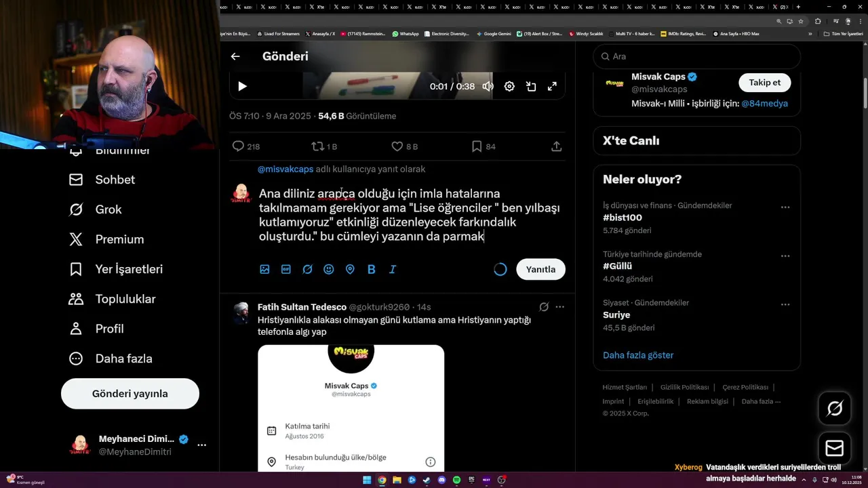Tag a location in the reply

[350, 269]
